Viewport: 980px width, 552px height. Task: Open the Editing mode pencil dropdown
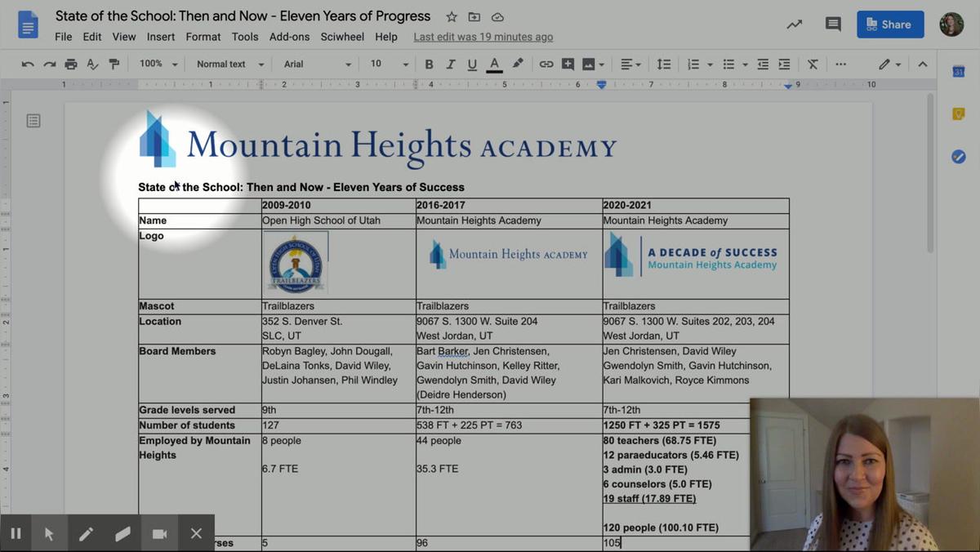pos(889,64)
